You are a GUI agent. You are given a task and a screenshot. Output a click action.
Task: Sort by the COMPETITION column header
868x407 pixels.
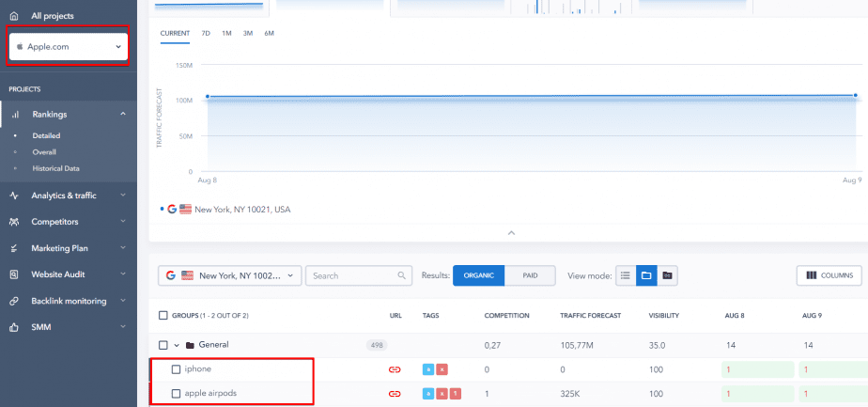tap(506, 316)
